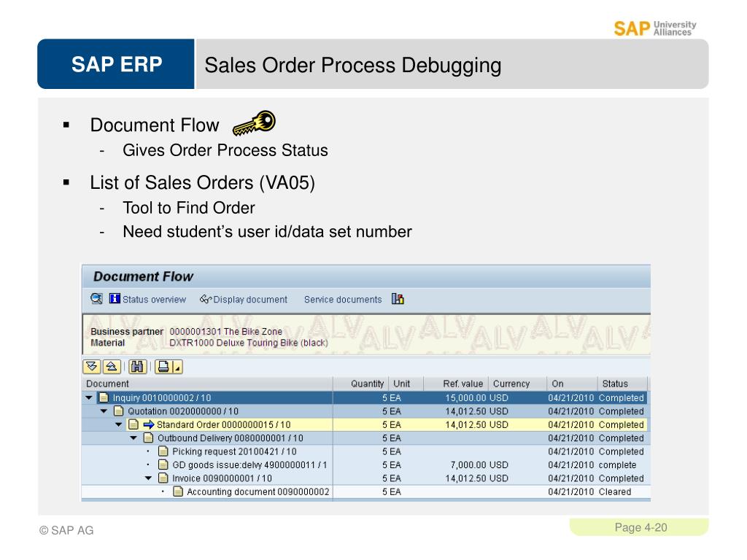Collapse the Quotation 0020000000 / 10 node
Image resolution: width=747 pixels, height=560 pixels.
click(x=104, y=411)
